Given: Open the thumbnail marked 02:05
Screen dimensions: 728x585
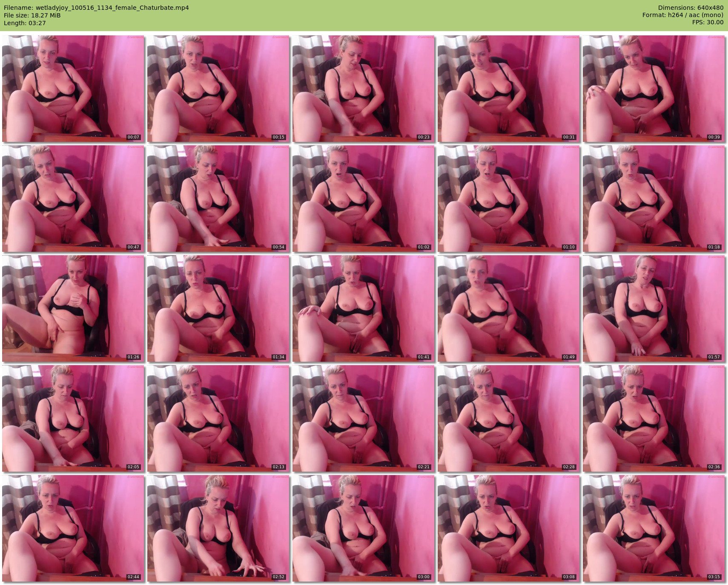Looking at the screenshot, I should 73,418.
